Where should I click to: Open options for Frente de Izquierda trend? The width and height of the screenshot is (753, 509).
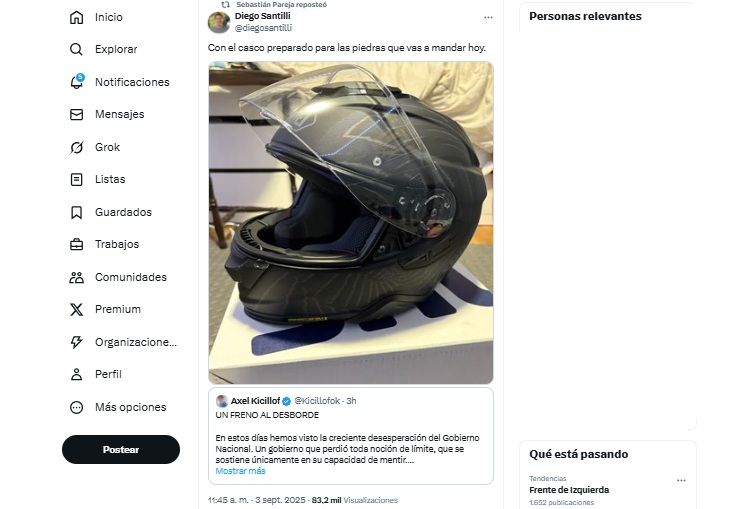point(681,480)
